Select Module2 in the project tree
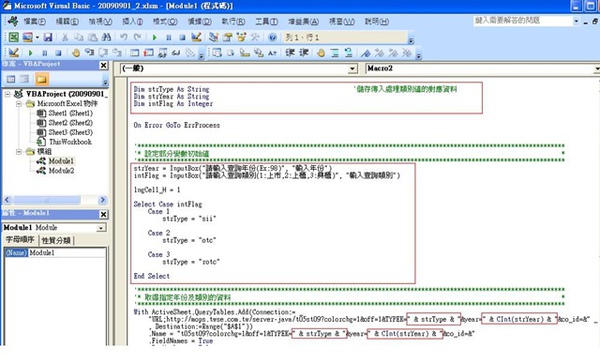The width and height of the screenshot is (600, 363). pyautogui.click(x=61, y=171)
